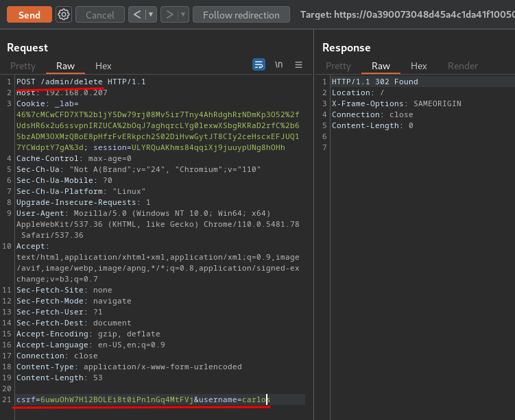Click the HTTP/1.1 302 Found response line
Screen dimensions: 515x420
coord(374,82)
